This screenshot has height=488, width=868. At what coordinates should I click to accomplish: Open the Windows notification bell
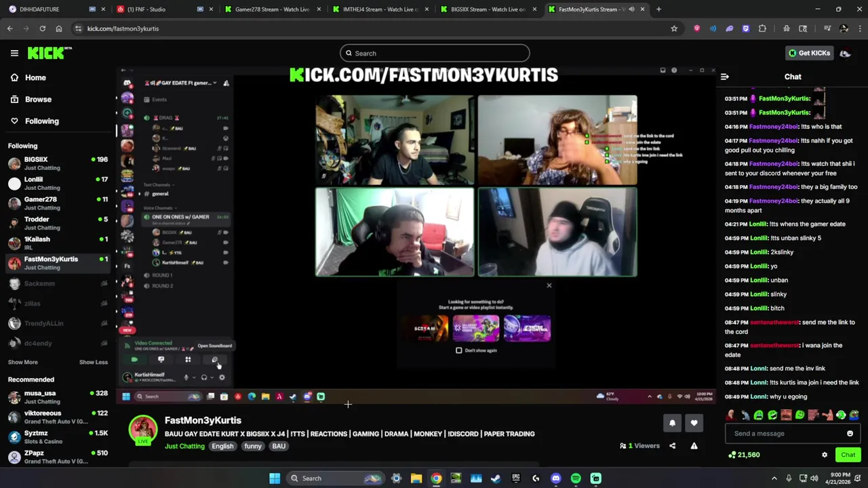pyautogui.click(x=856, y=479)
